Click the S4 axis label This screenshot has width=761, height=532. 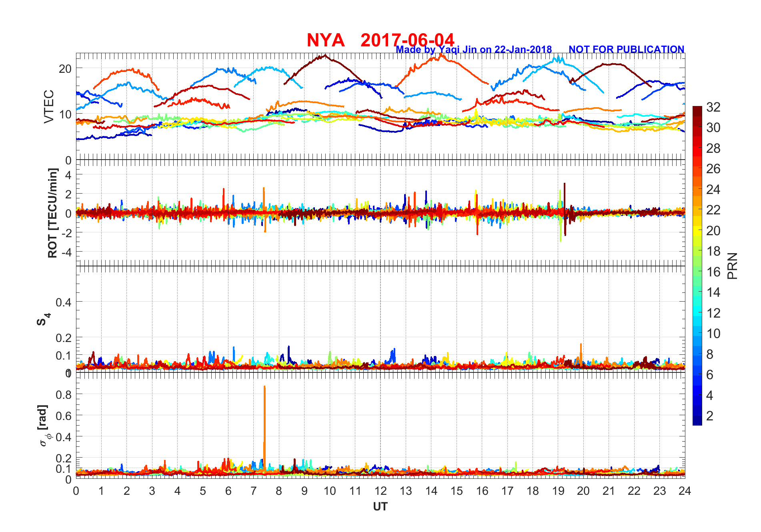44,319
